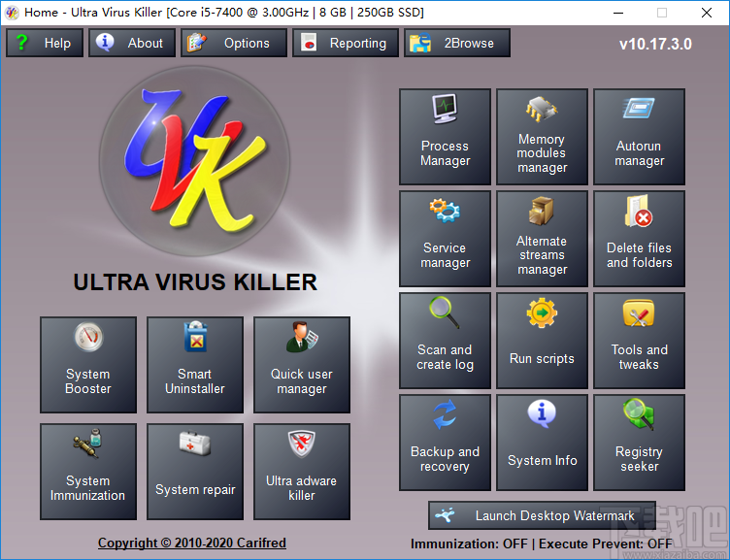Image resolution: width=730 pixels, height=560 pixels.
Task: Open the Reporting section
Action: (x=346, y=43)
